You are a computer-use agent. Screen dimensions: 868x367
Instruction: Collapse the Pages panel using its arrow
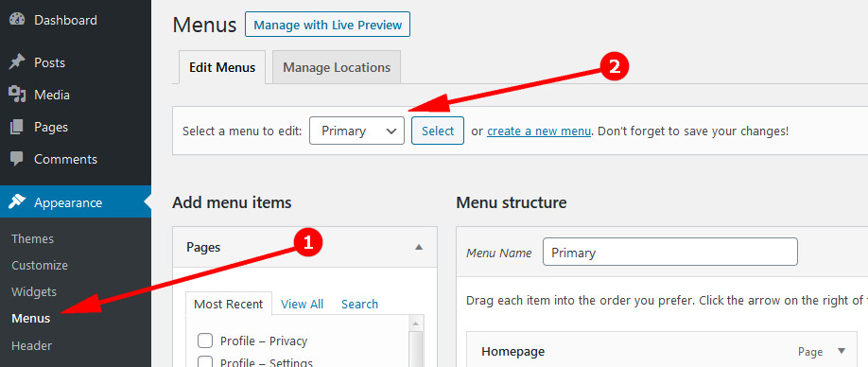click(419, 247)
